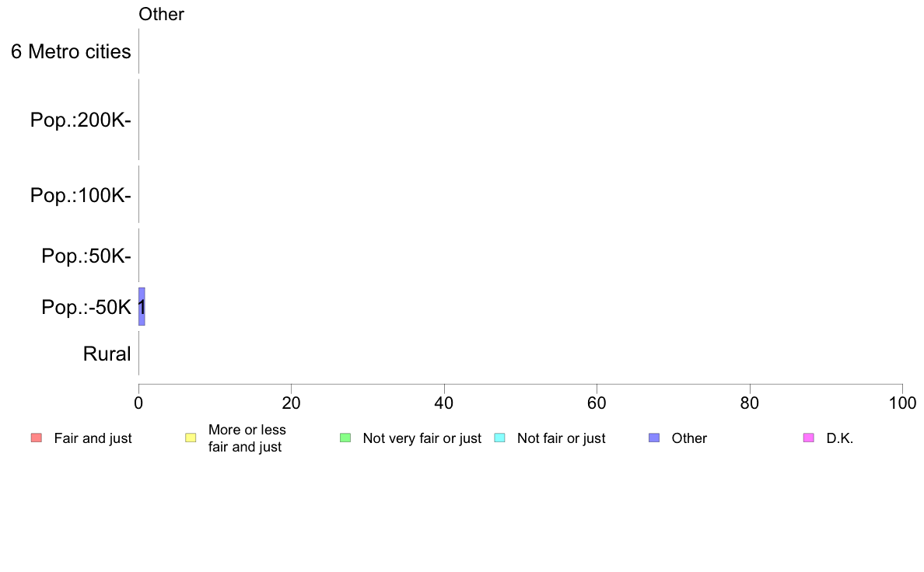Viewport: 924px width, 572px height.
Task: Click the red Fair and just legend swatch
Action: tap(37, 438)
